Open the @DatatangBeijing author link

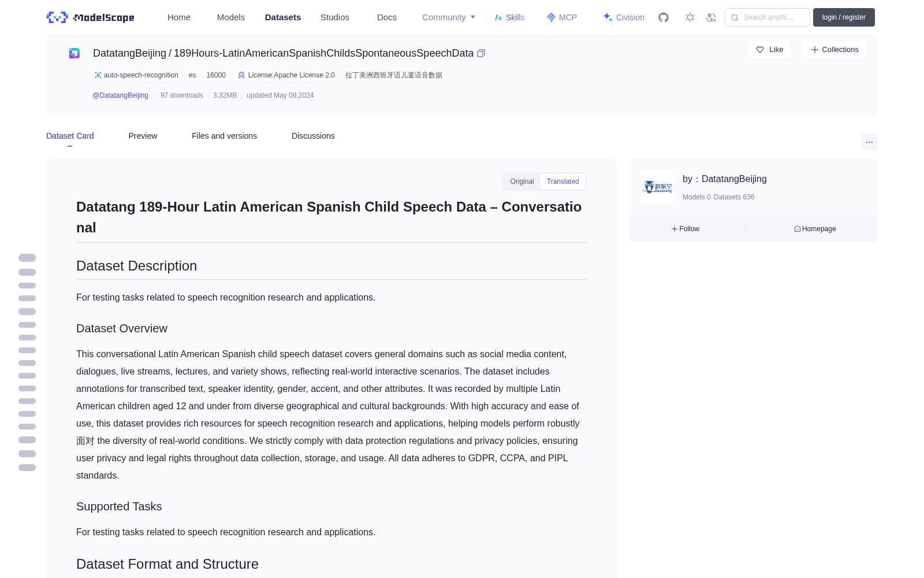[120, 95]
